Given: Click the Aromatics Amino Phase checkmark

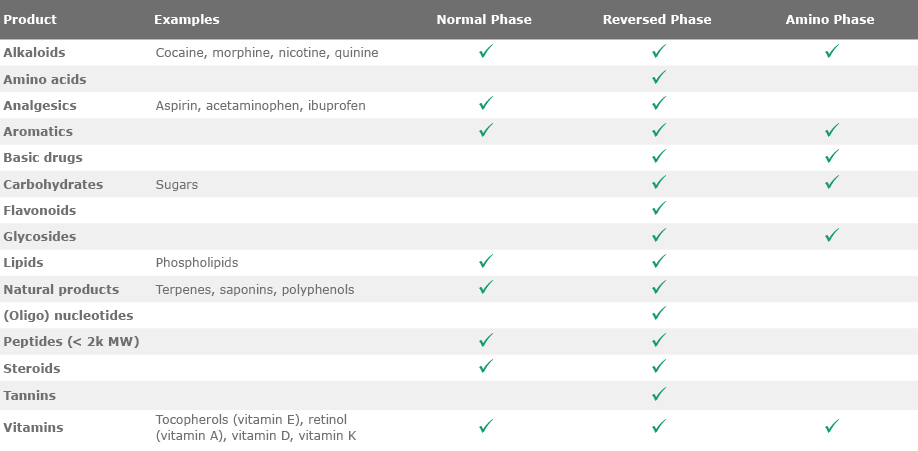Looking at the screenshot, I should [831, 130].
